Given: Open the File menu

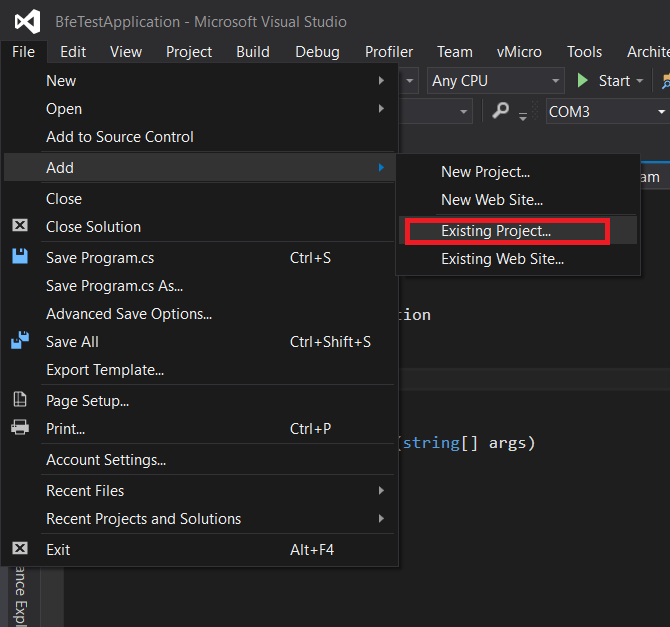Looking at the screenshot, I should pyautogui.click(x=24, y=52).
